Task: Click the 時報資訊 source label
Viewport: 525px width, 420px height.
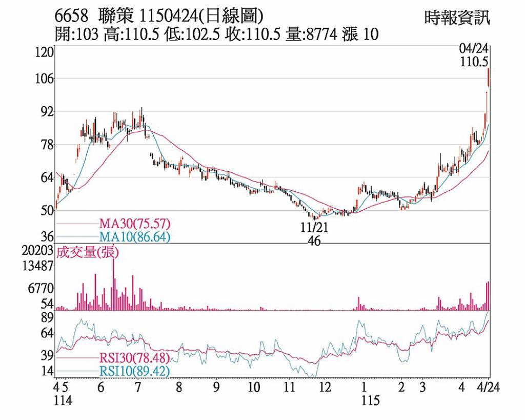Action: [x=457, y=18]
